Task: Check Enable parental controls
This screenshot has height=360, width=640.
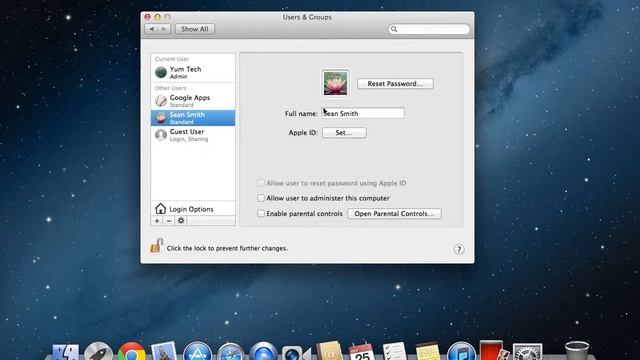Action: 261,213
